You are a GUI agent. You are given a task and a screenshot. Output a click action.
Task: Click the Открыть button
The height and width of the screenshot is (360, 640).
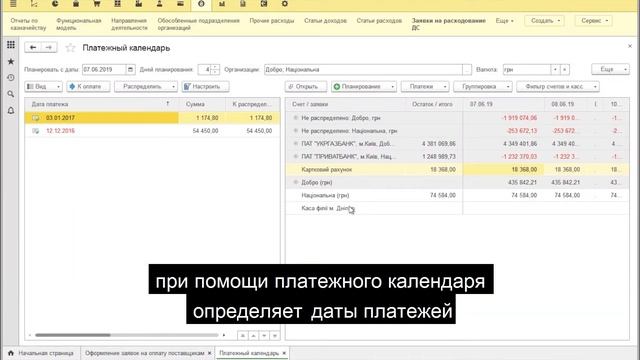click(x=306, y=87)
